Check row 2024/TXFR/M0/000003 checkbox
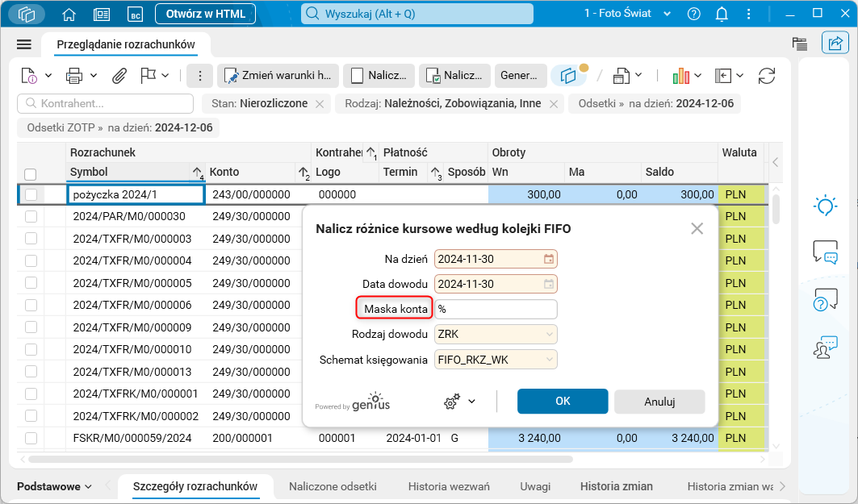The height and width of the screenshot is (504, 858). pyautogui.click(x=31, y=239)
